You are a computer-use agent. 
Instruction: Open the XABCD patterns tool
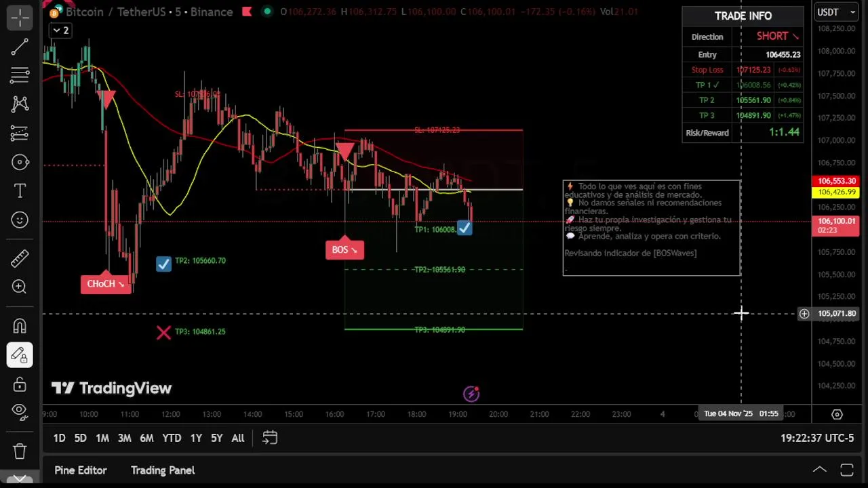pyautogui.click(x=20, y=104)
